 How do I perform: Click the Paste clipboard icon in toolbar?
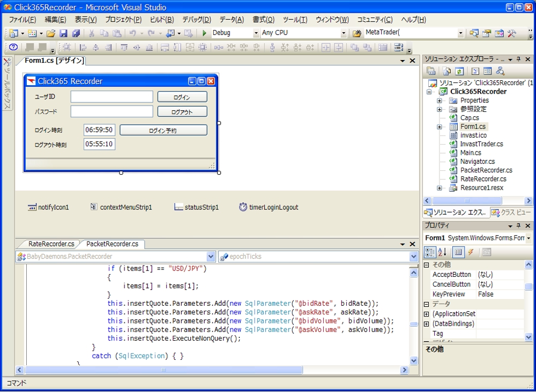point(117,33)
